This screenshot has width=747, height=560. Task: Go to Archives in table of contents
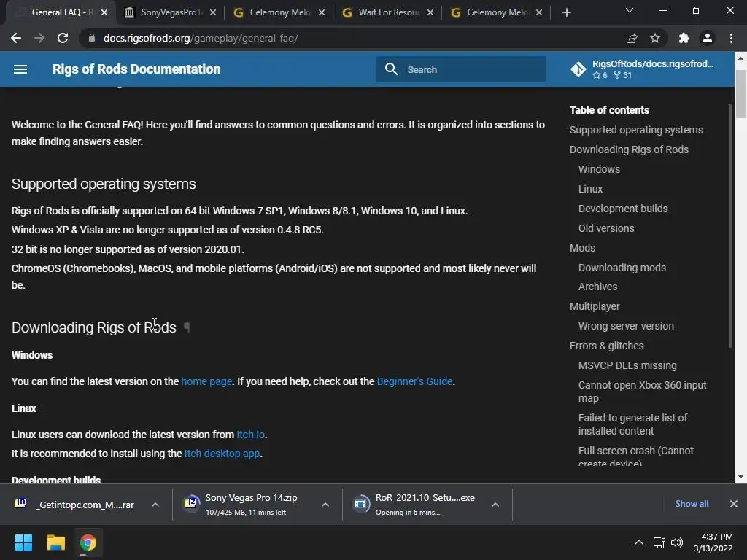click(597, 287)
